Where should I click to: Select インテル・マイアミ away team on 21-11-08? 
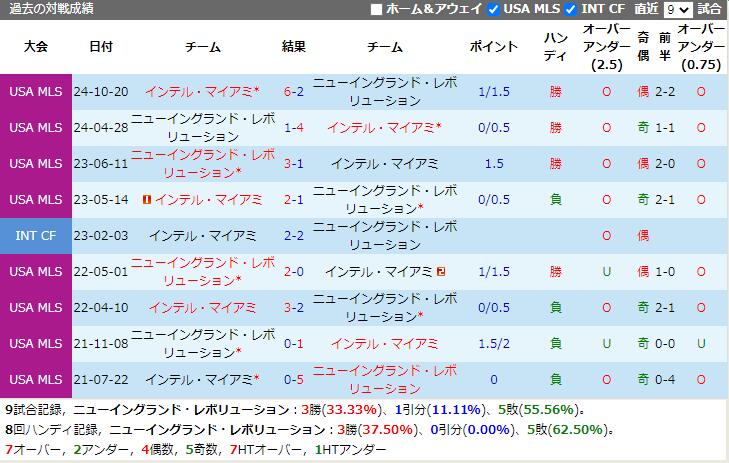click(x=384, y=344)
